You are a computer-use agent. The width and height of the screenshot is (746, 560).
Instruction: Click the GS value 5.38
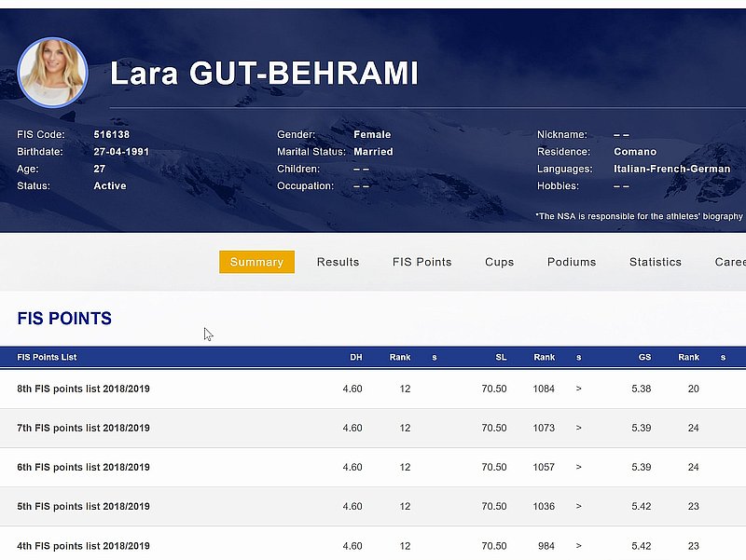[x=642, y=389]
